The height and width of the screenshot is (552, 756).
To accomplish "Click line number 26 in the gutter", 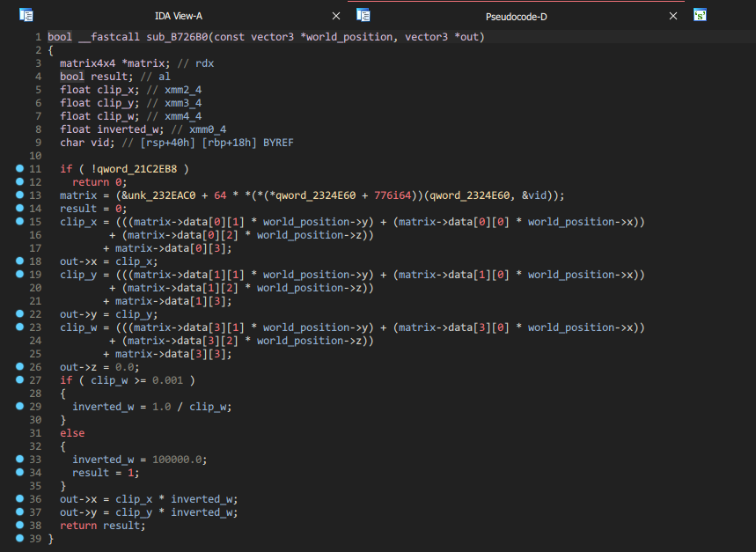I will click(35, 367).
